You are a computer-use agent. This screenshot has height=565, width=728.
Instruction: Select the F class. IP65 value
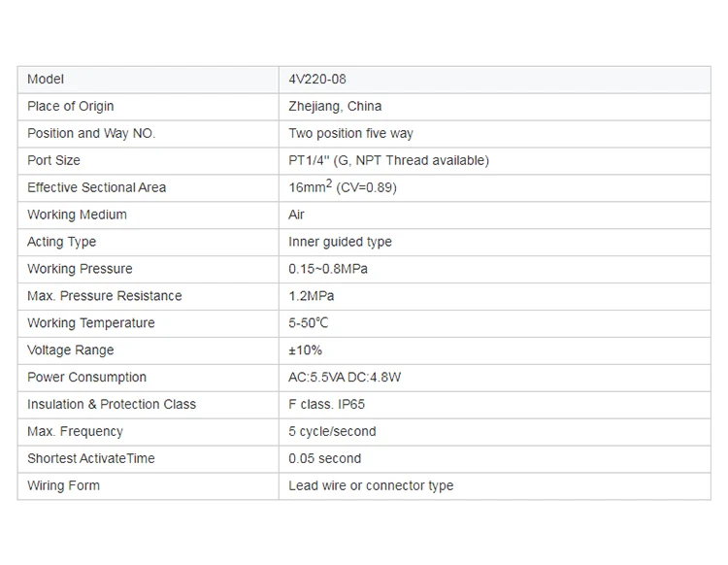[x=326, y=405]
